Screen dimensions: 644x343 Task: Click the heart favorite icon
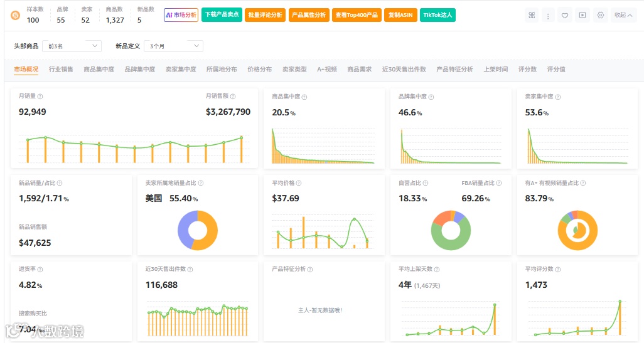tap(565, 15)
